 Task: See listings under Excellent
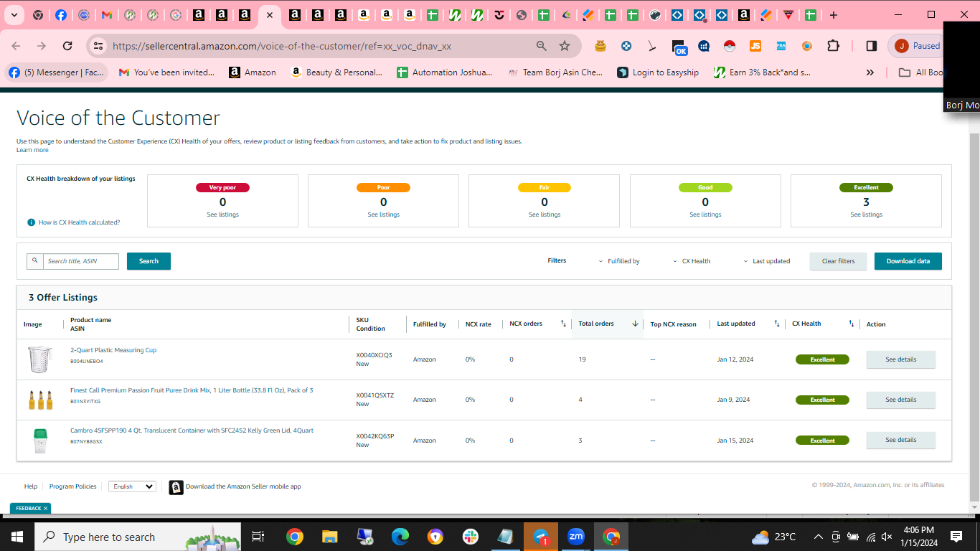pos(866,215)
